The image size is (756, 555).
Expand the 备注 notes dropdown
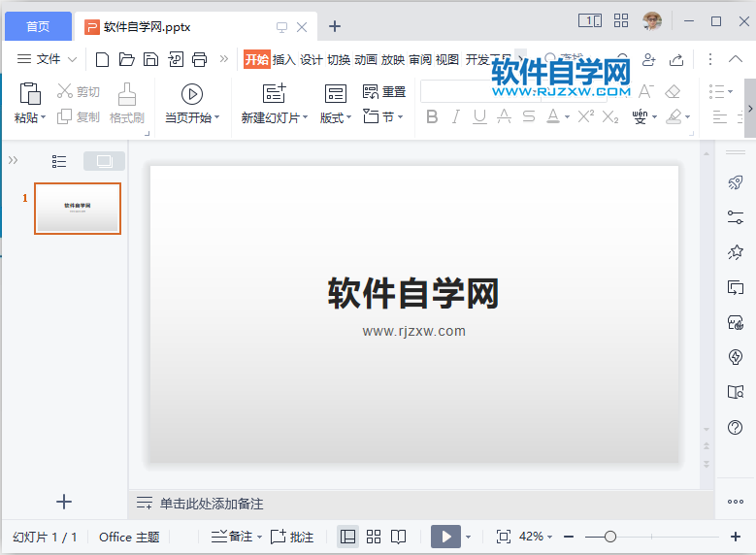point(259,538)
